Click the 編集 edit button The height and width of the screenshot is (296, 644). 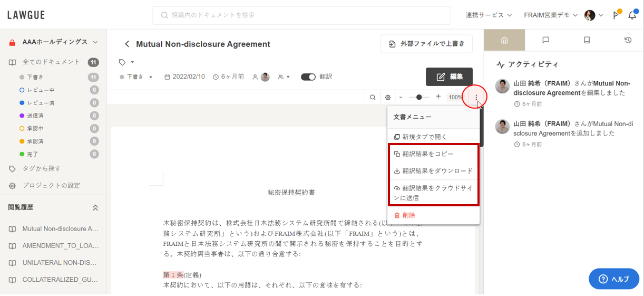(x=449, y=77)
